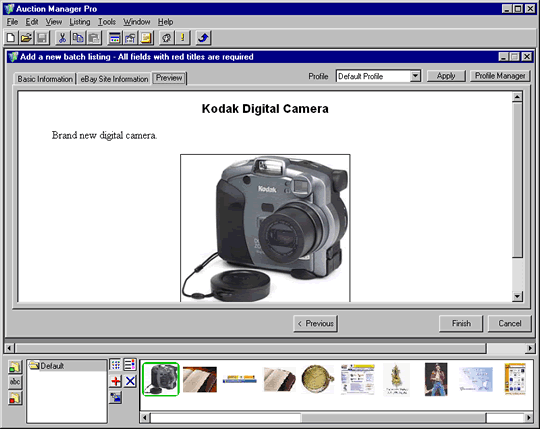Click the yellow notepad toolbar icon
This screenshot has width=540, height=429.
146,38
